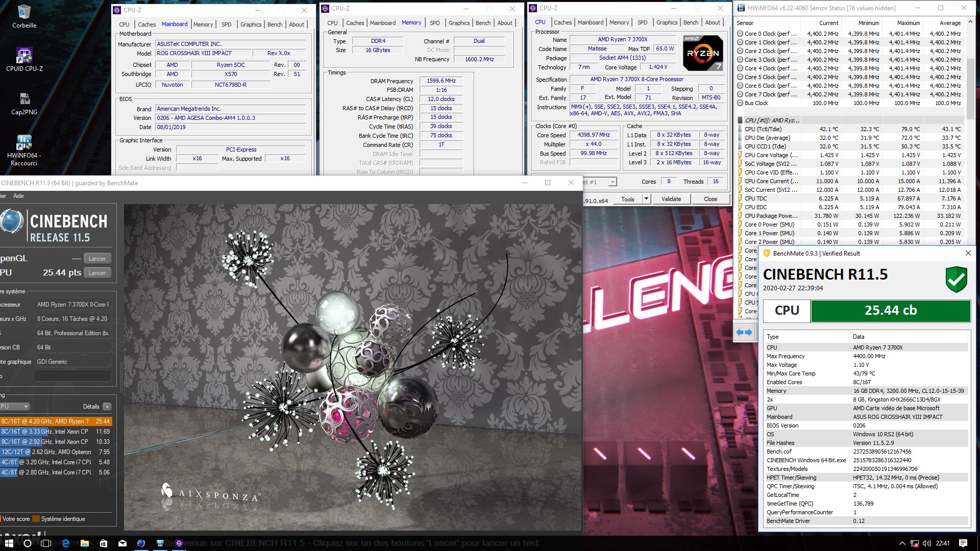Open the SPD tab in the first CPU-Z window
980x551 pixels.
227,24
